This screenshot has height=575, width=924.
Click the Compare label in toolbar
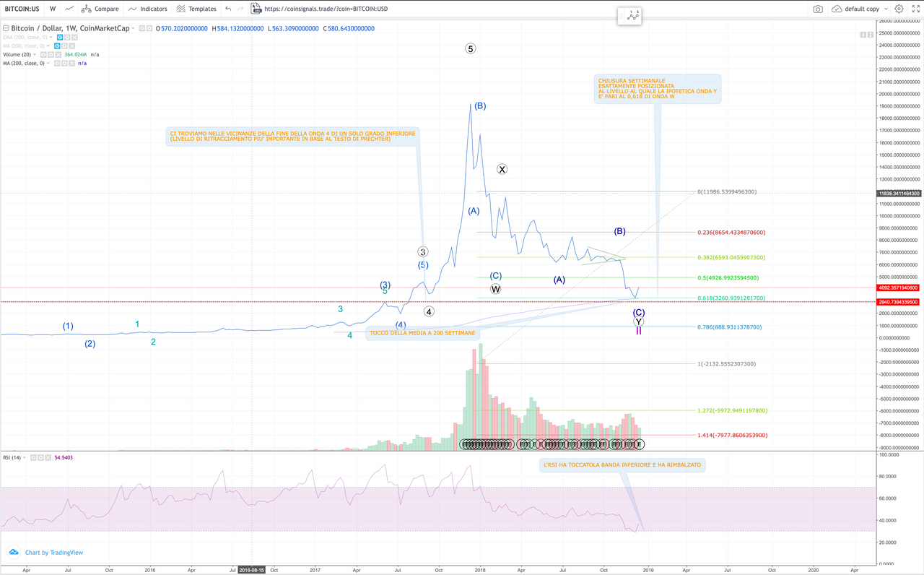point(107,9)
